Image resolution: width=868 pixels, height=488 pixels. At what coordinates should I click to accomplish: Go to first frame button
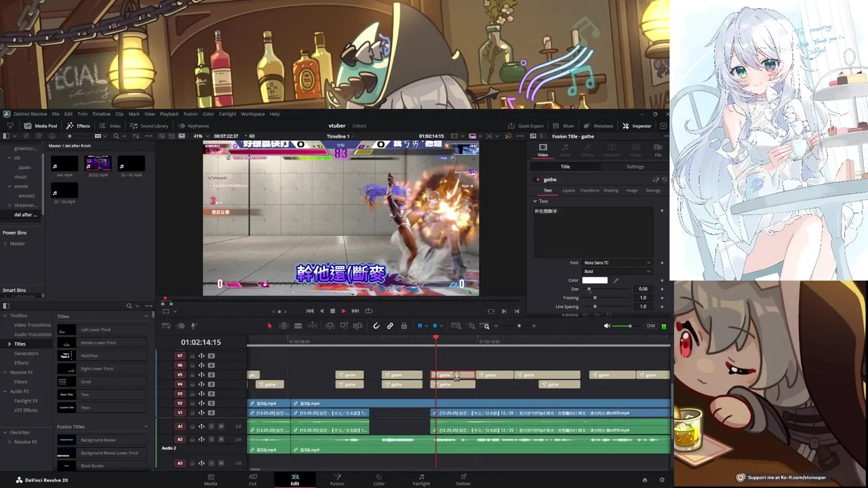(x=310, y=311)
